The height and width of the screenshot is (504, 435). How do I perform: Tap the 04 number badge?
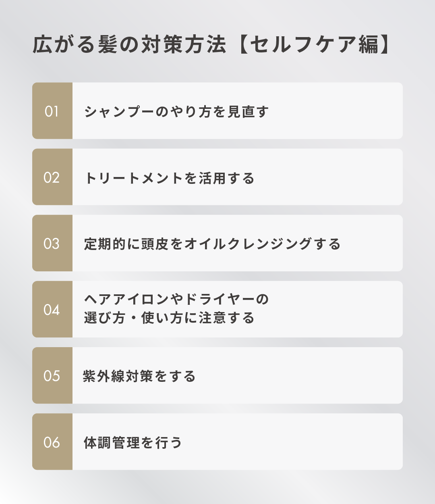tap(52, 310)
